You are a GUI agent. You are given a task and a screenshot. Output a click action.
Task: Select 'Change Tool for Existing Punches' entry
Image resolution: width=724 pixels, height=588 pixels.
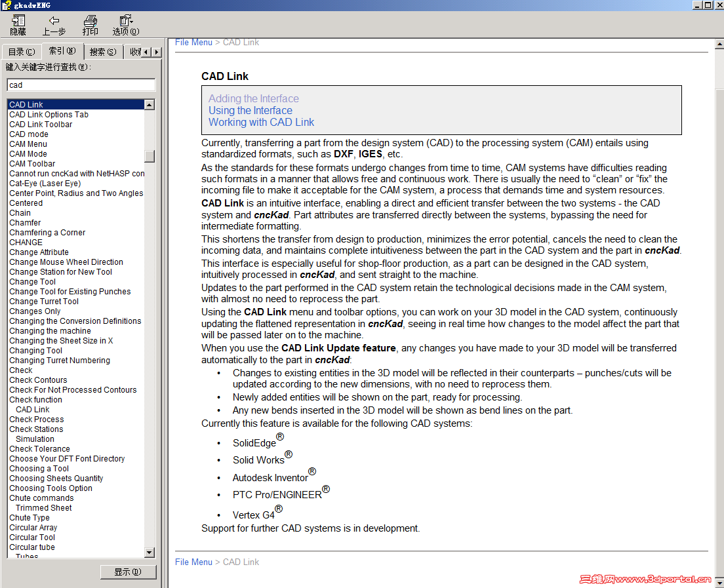70,291
